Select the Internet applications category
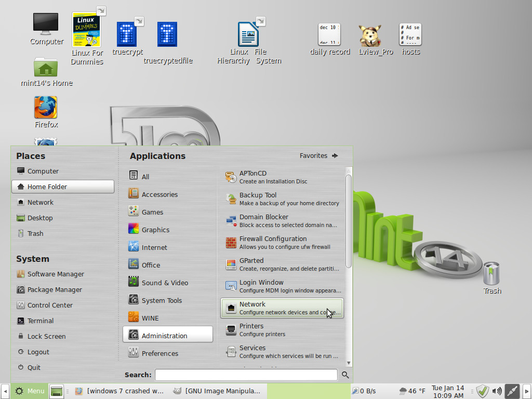532x399 pixels. 154,247
